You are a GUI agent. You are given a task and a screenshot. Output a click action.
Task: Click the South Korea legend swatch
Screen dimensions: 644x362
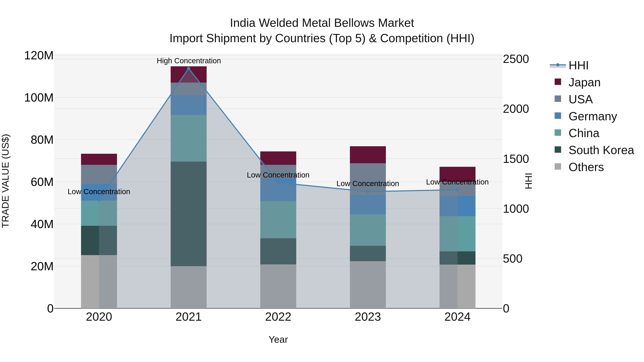click(558, 150)
